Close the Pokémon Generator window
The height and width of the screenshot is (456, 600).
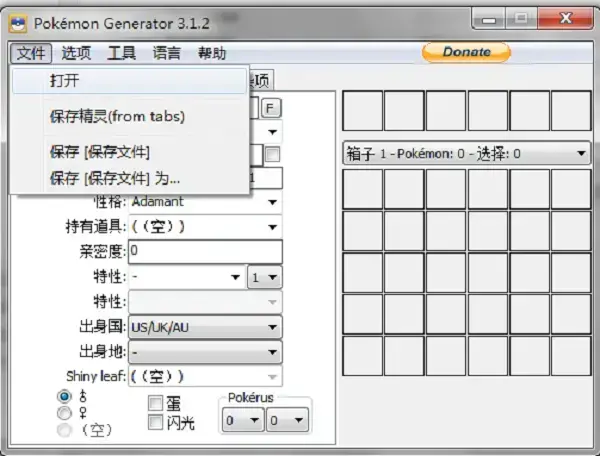(566, 18)
